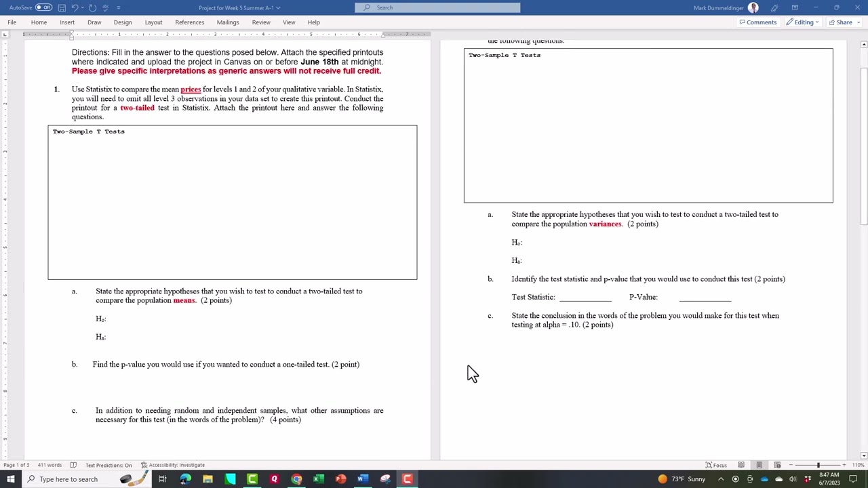Switch to the Review tab
The height and width of the screenshot is (488, 868).
[x=261, y=22]
